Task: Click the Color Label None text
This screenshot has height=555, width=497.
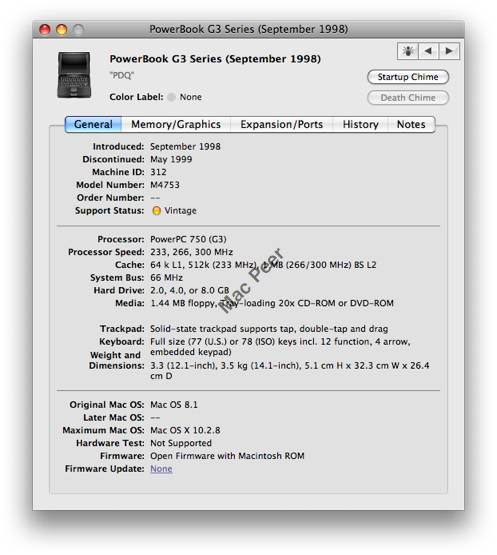Action: (191, 97)
